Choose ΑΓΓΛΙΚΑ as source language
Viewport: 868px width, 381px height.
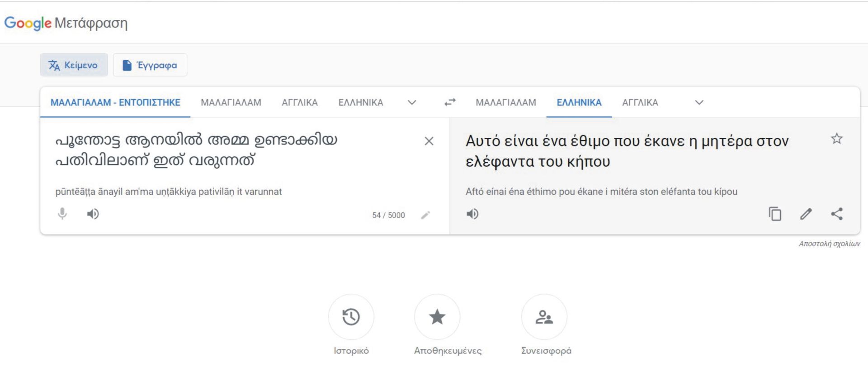coord(300,103)
